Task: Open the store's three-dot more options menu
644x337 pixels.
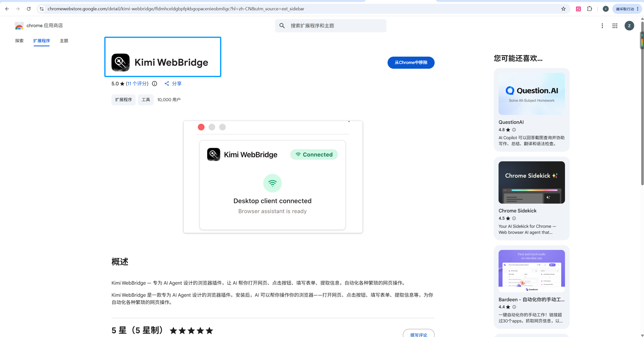Action: tap(602, 26)
